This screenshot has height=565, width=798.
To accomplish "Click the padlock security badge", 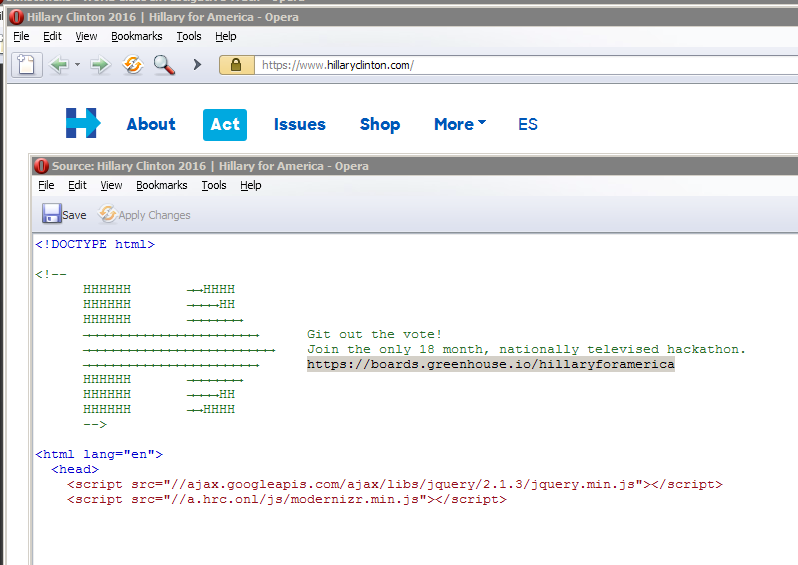I will coord(236,65).
